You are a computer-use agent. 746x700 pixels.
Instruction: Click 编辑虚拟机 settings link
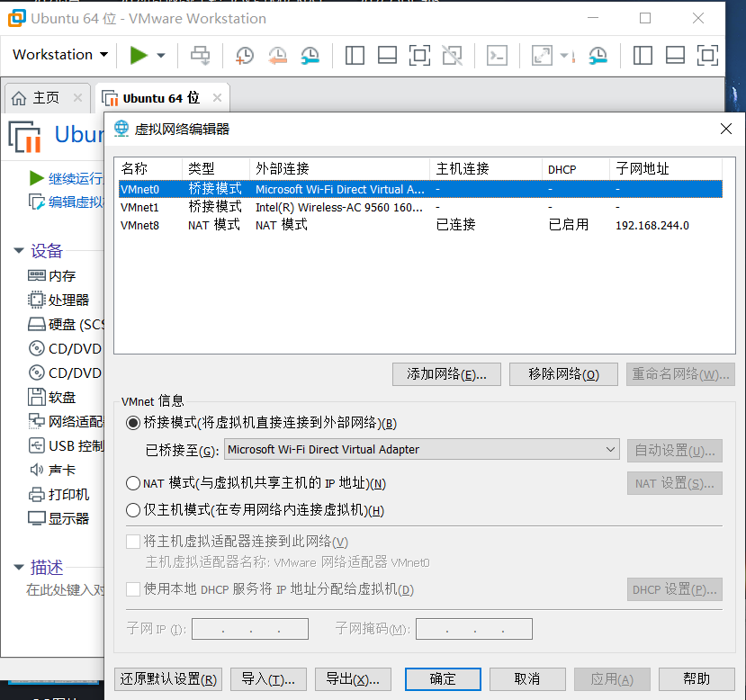point(67,202)
